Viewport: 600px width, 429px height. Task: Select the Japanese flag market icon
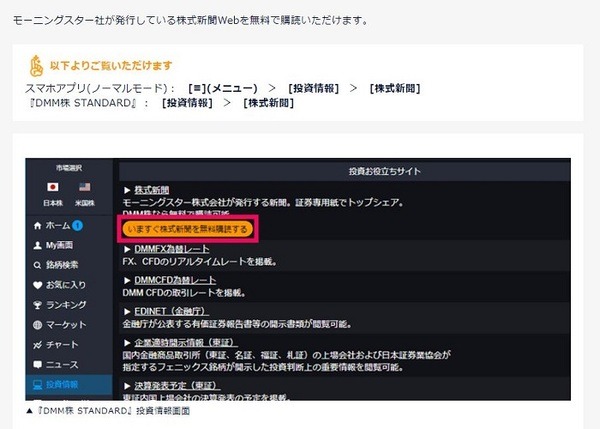53,187
